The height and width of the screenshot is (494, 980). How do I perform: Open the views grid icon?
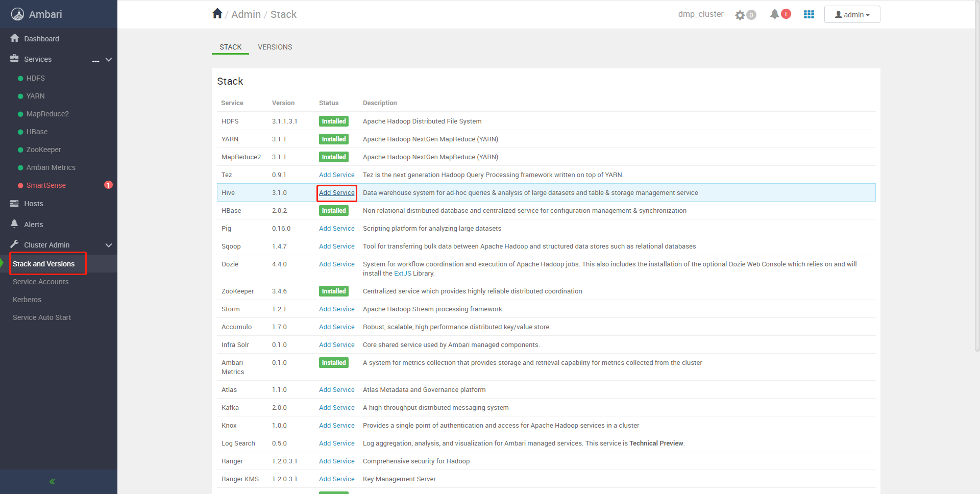[809, 14]
